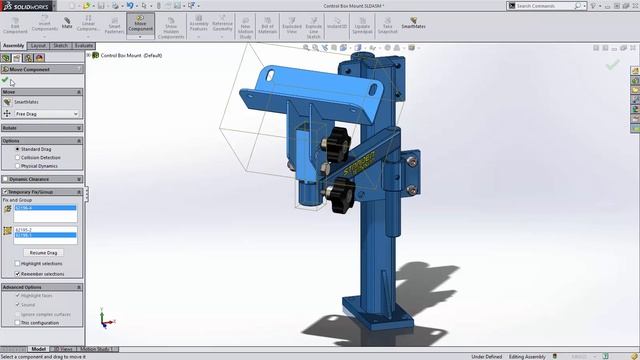
Task: Click the Mate tool in the ribbon
Action: [67, 23]
